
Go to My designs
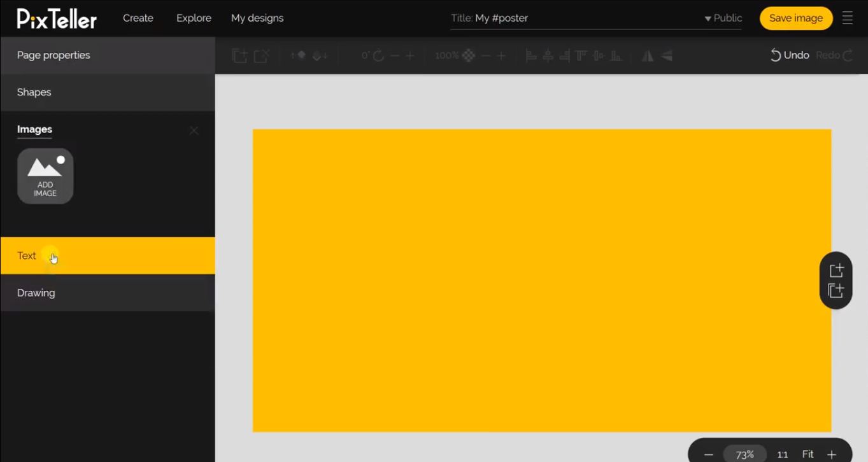(257, 18)
